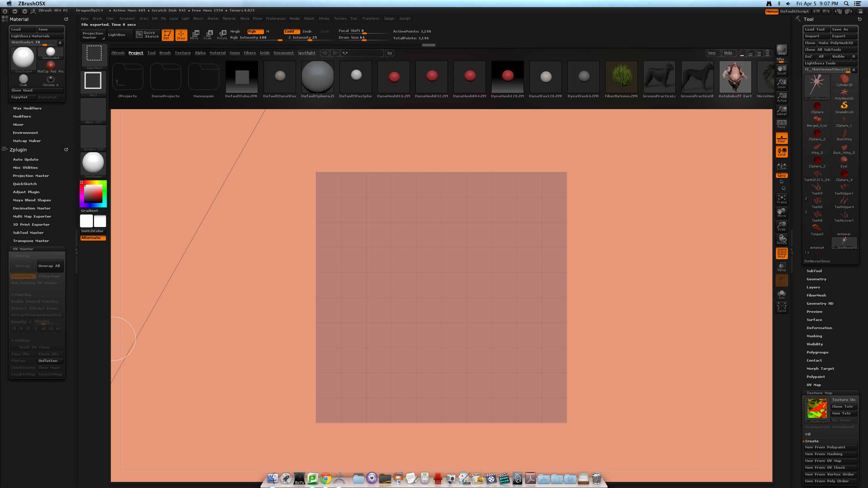
Task: Open the DefaultSphere project thumbnail
Action: (x=317, y=77)
